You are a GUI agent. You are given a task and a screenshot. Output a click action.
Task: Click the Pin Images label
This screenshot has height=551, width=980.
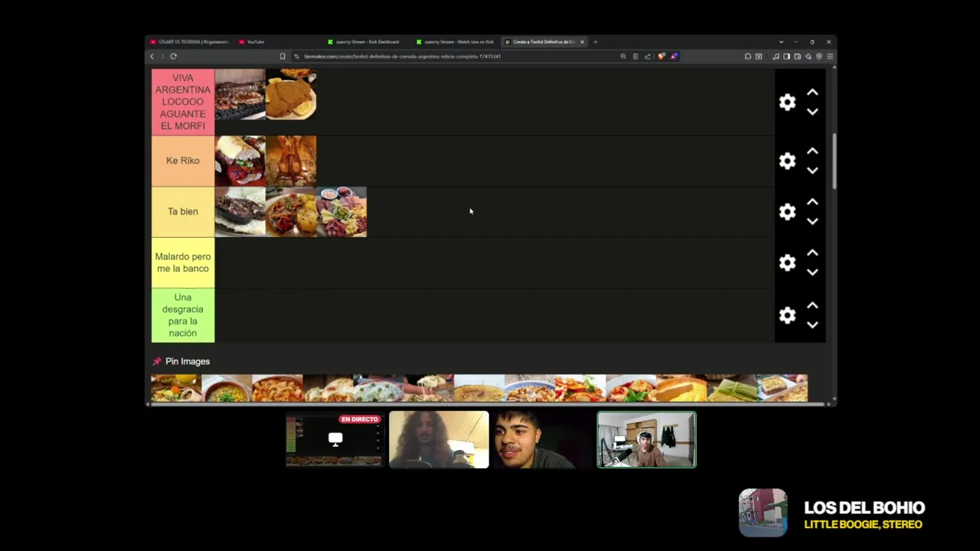188,361
